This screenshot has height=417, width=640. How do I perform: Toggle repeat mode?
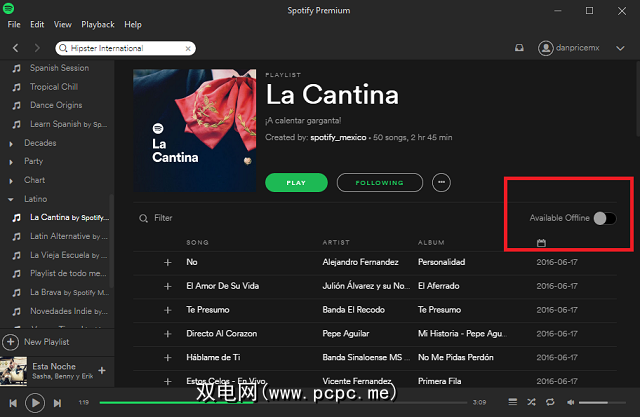(550, 402)
